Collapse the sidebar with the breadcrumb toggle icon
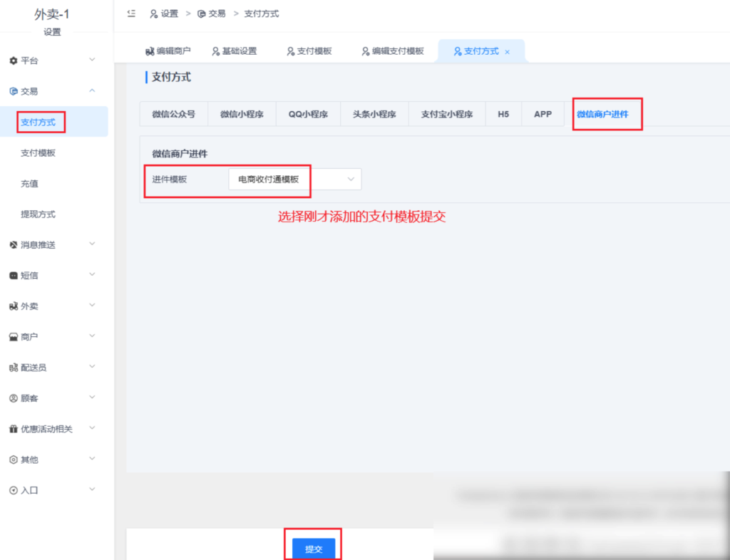Viewport: 730px width, 560px height. 130,14
